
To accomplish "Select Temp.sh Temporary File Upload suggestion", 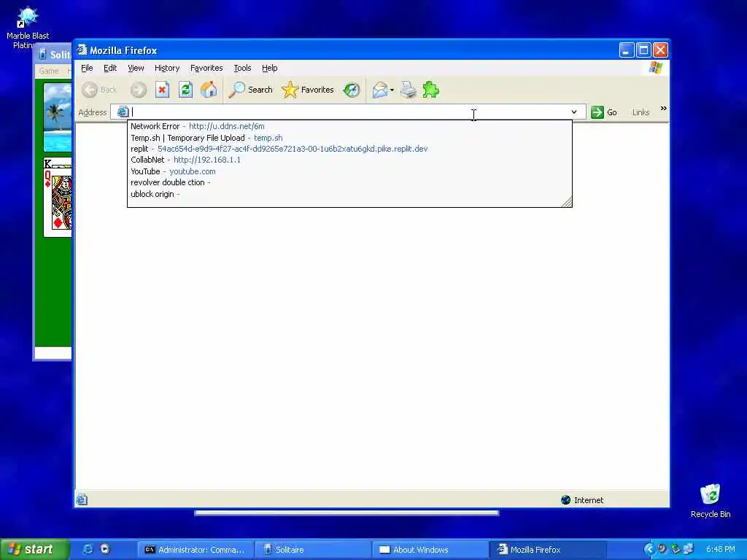I will [349, 138].
